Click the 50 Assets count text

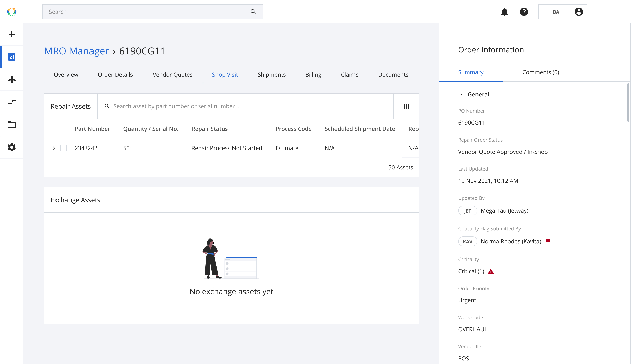[401, 167]
